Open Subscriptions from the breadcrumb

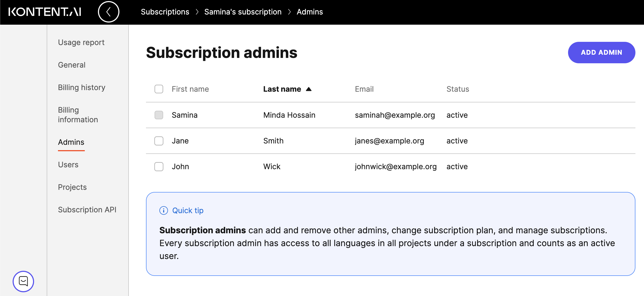165,12
